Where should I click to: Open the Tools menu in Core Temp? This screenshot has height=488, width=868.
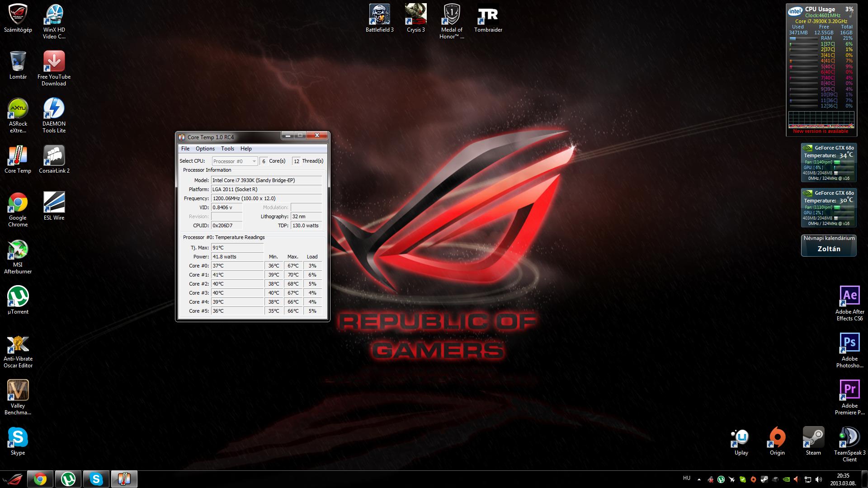point(227,149)
